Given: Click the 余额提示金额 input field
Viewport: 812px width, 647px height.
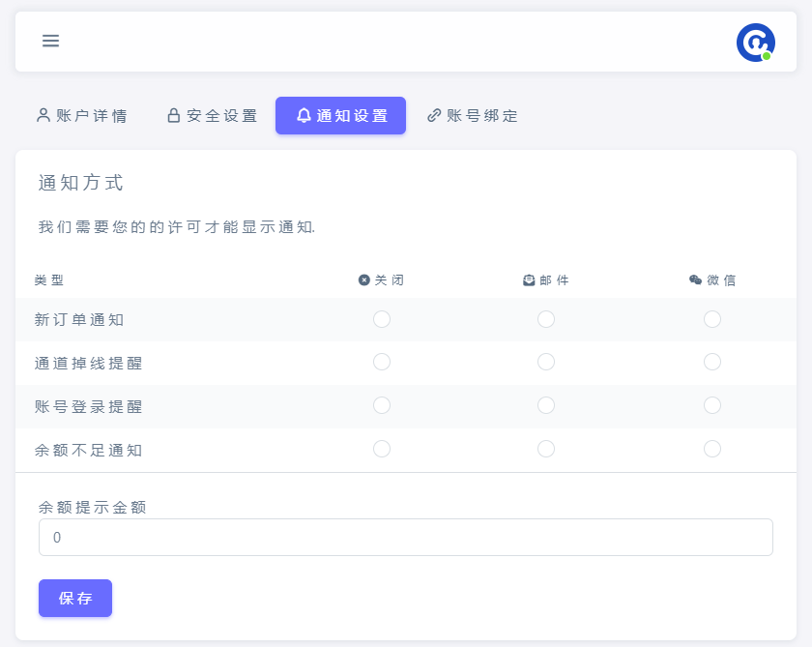Looking at the screenshot, I should point(406,538).
